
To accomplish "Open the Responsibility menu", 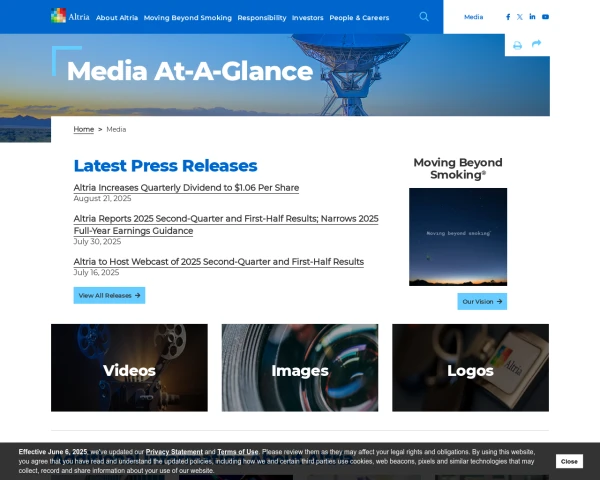I will click(262, 18).
